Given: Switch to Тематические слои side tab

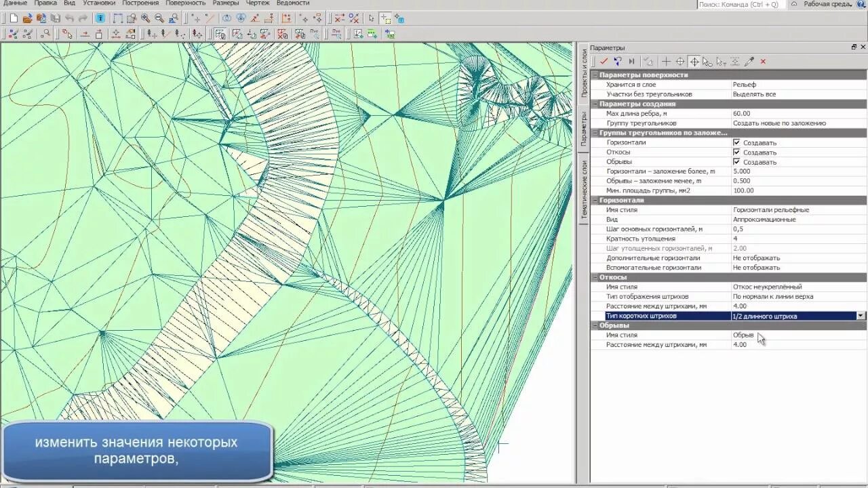Looking at the screenshot, I should pyautogui.click(x=584, y=189).
